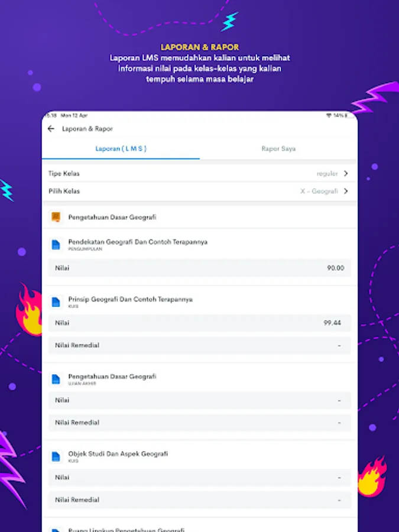The width and height of the screenshot is (399, 532).
Task: Open the X - Geografi class selector
Action: pyautogui.click(x=319, y=191)
